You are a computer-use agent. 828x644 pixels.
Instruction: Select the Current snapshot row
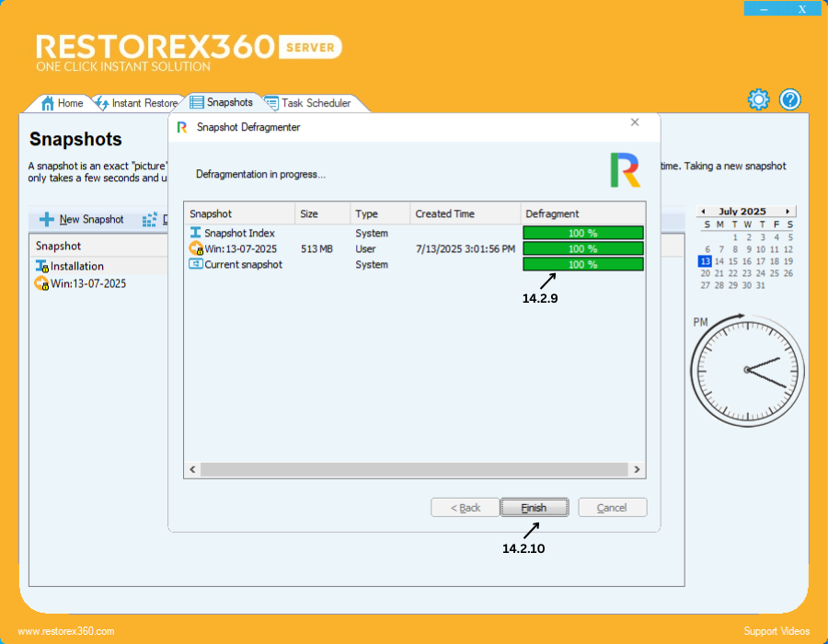pos(415,264)
